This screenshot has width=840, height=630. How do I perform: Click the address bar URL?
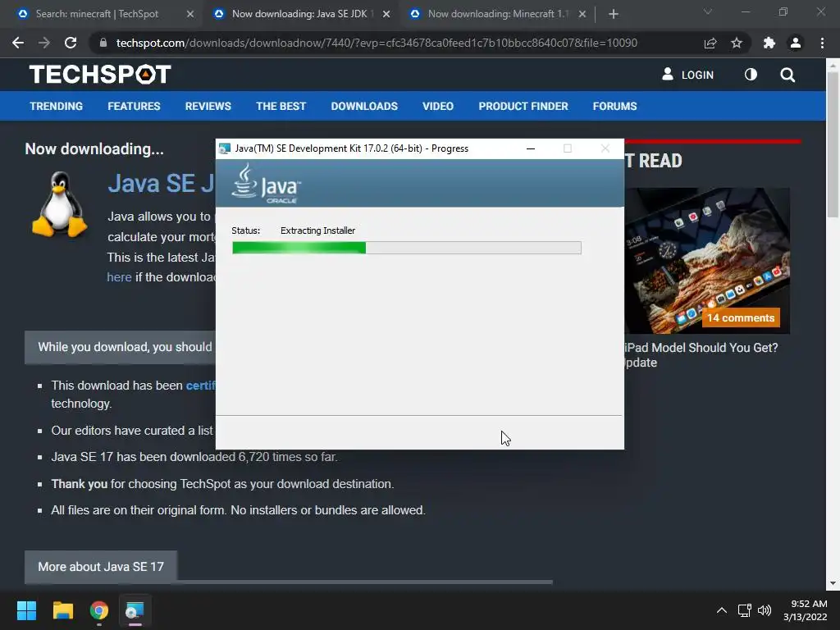click(377, 43)
